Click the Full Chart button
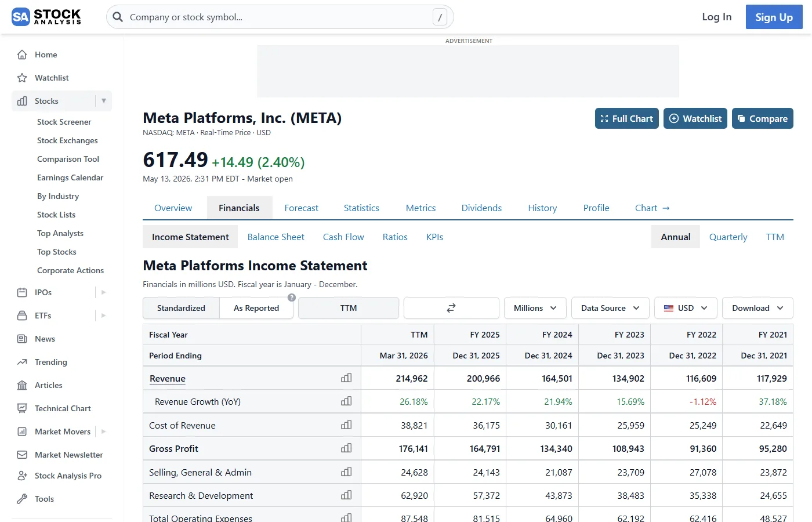 [x=627, y=118]
